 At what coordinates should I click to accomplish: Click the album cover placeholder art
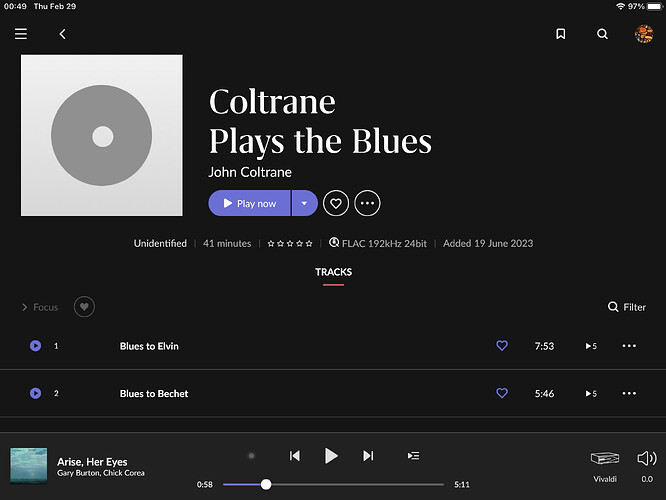[102, 135]
